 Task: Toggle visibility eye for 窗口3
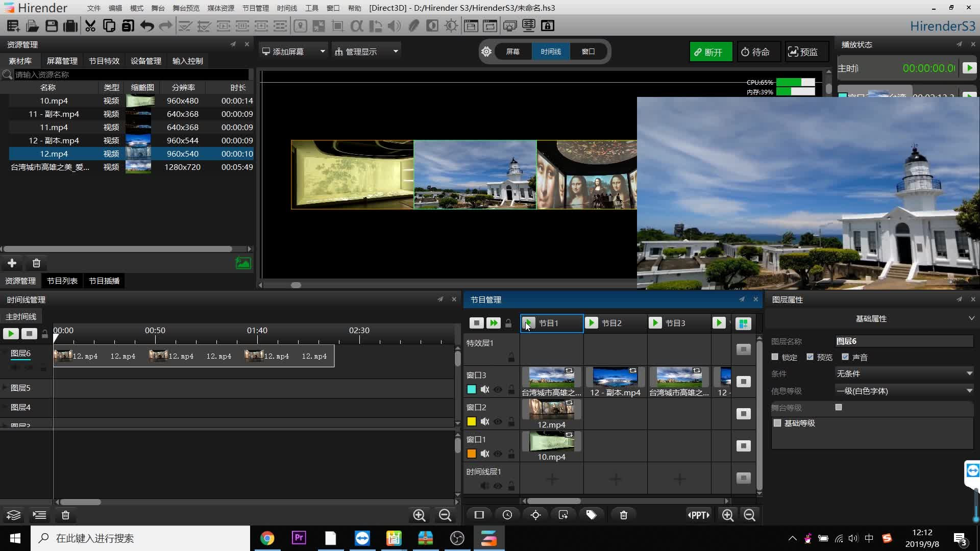[498, 390]
